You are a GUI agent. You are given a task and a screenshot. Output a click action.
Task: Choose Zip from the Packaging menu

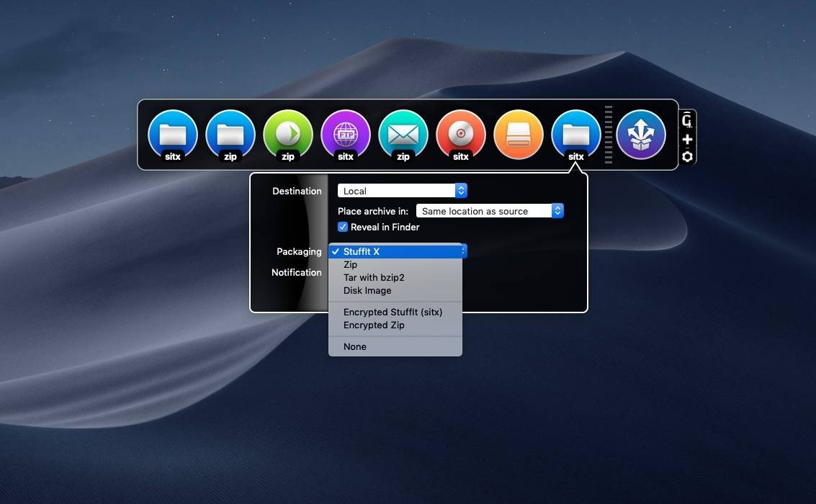(x=351, y=264)
